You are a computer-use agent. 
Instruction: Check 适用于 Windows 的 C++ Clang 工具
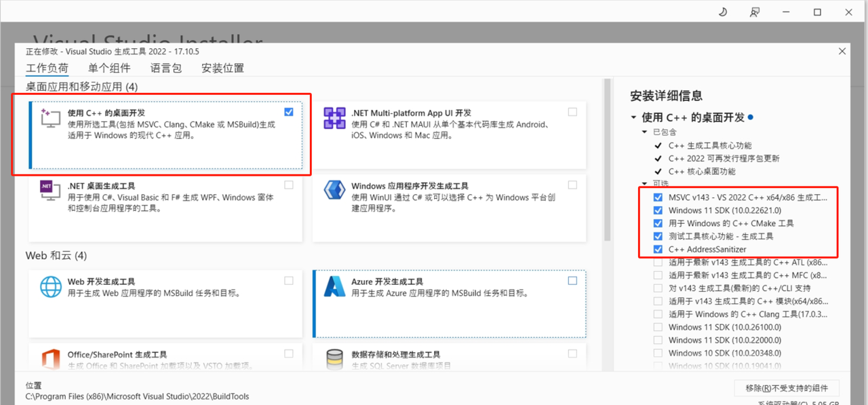[658, 314]
